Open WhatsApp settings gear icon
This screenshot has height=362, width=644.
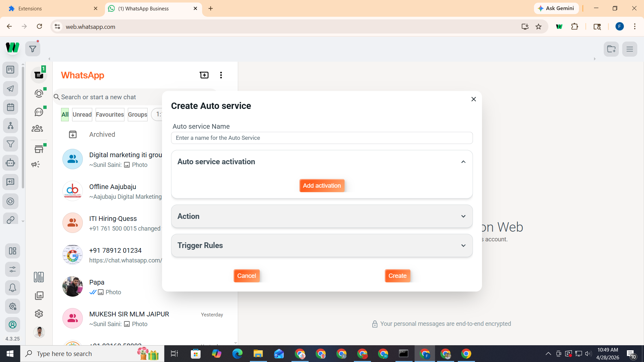coord(39,314)
